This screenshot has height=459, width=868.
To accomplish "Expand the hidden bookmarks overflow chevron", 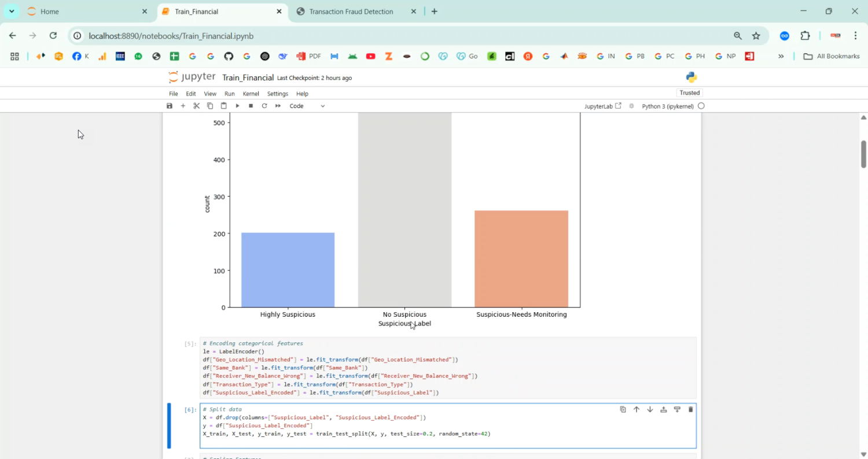I will click(781, 56).
